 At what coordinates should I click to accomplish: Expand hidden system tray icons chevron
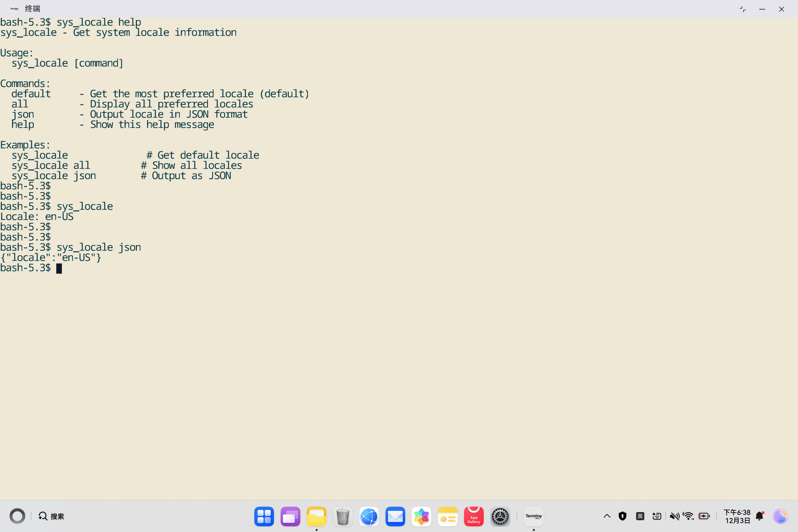click(607, 516)
